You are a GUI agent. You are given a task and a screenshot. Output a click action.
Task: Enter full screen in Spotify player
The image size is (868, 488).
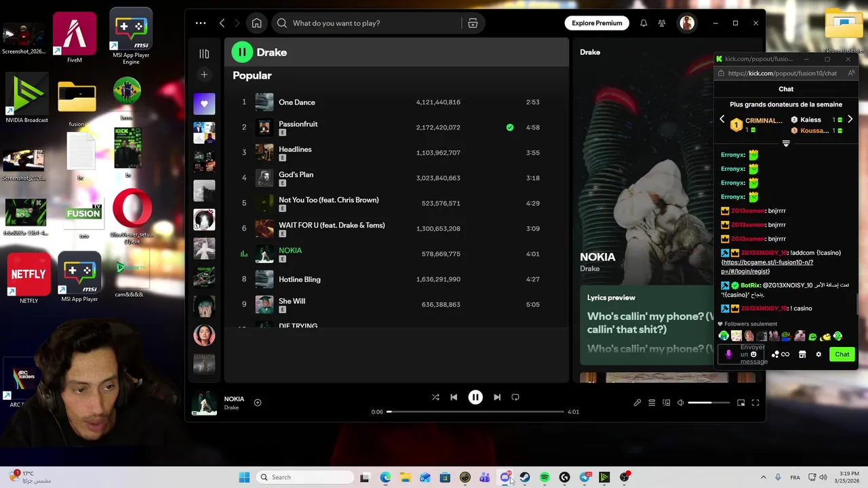(755, 403)
